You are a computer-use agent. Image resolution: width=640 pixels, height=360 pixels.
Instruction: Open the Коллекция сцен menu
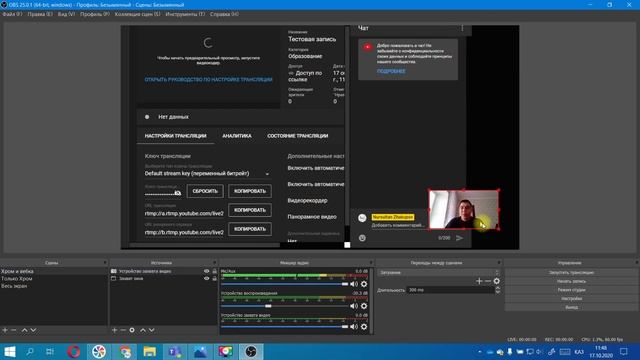[137, 14]
